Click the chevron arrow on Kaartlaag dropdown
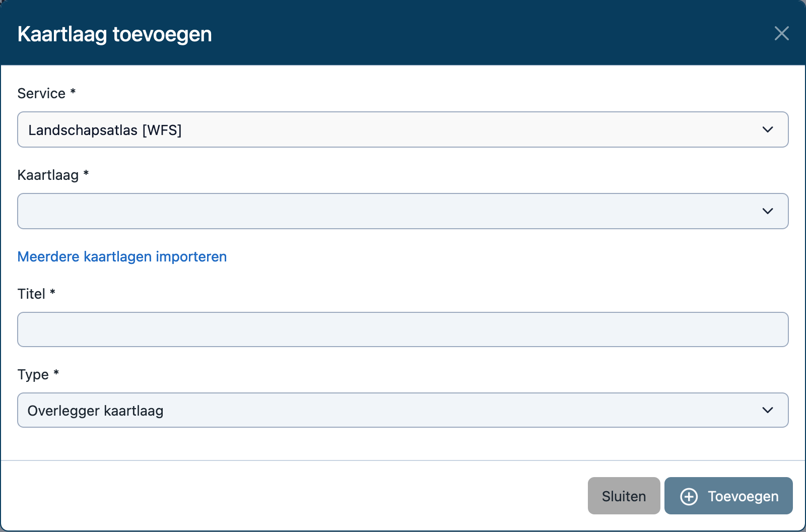This screenshot has height=532, width=806. 767,211
